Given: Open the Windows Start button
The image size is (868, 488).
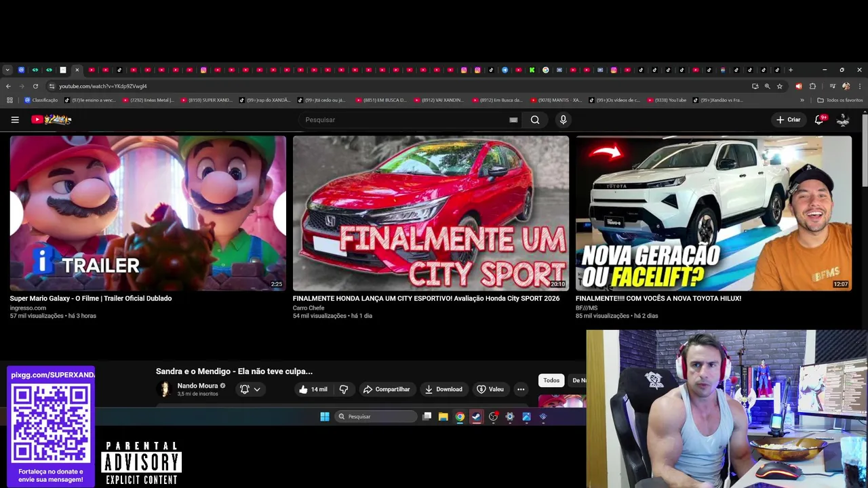Looking at the screenshot, I should tap(325, 417).
